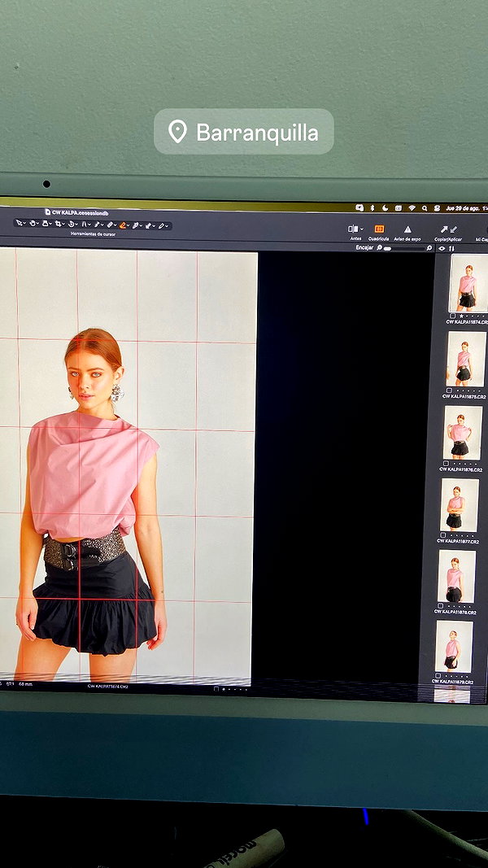The height and width of the screenshot is (868, 488).
Task: Select the Loupe cursor tool
Action: click(x=44, y=223)
